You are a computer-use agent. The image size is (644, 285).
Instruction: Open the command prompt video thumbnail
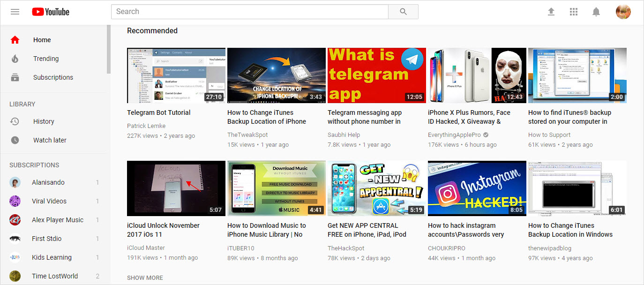[x=577, y=188]
